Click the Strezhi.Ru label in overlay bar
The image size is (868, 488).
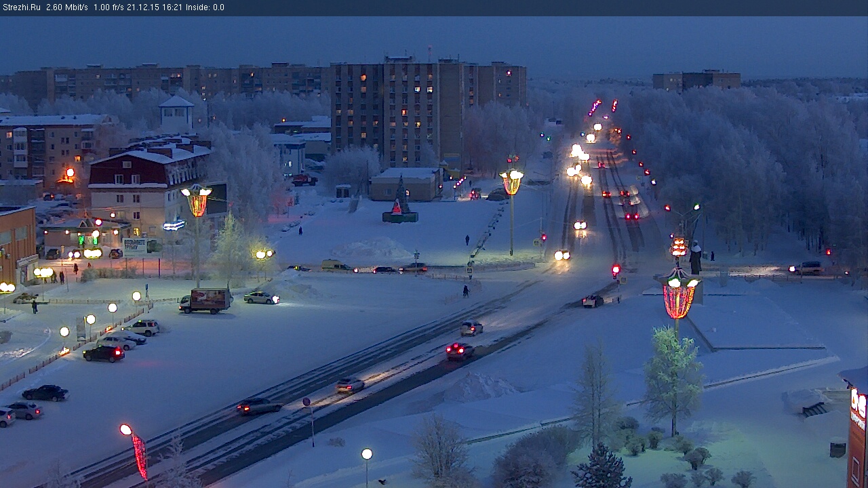click(x=21, y=7)
